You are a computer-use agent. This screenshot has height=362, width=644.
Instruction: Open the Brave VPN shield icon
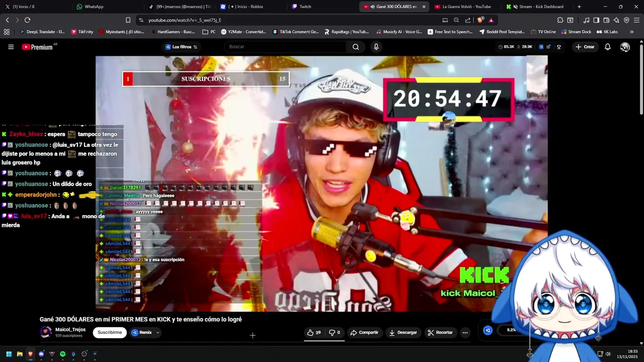click(626, 20)
